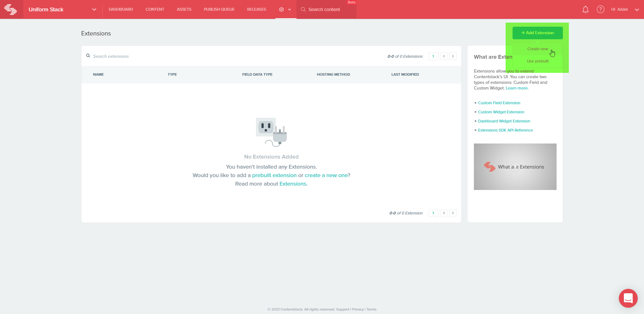The width and height of the screenshot is (644, 314).
Task: Open the notifications bell
Action: [585, 9]
